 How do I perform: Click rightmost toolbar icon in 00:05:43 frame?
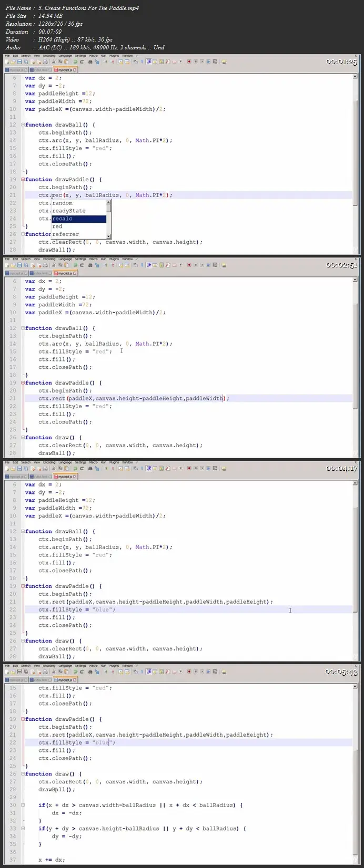[x=224, y=671]
